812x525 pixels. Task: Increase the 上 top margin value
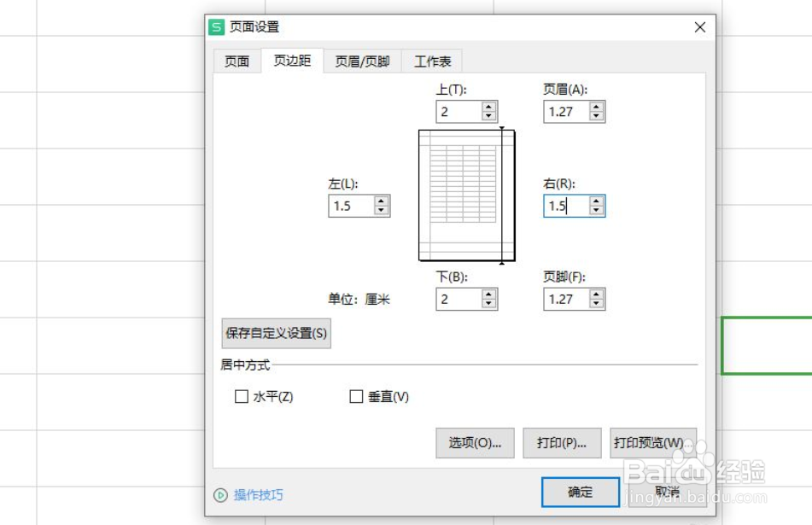click(x=488, y=107)
